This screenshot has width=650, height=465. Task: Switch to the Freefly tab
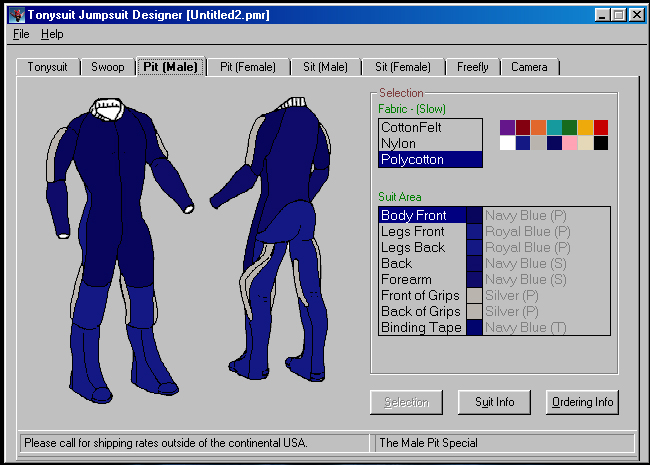pos(473,67)
